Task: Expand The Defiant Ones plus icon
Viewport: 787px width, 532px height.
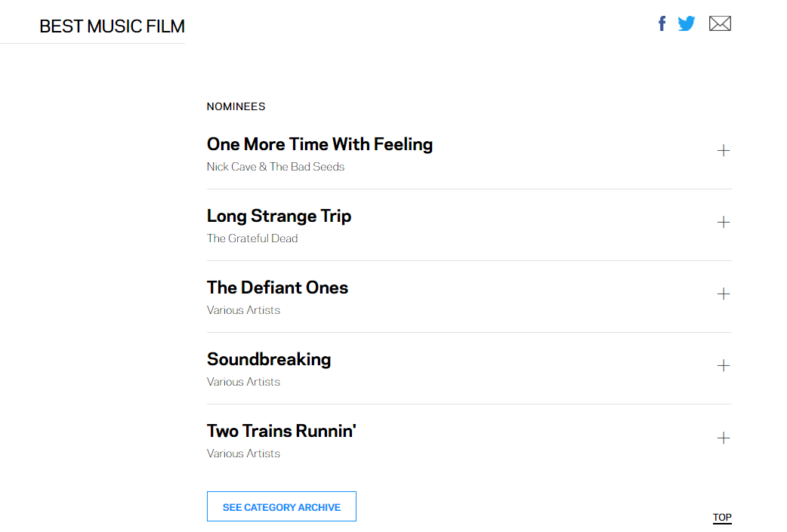Action: [x=724, y=294]
